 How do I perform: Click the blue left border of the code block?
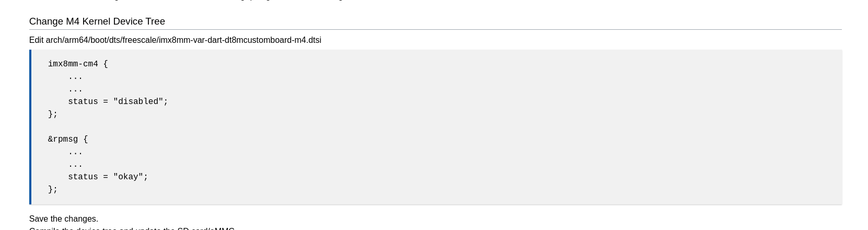30,127
